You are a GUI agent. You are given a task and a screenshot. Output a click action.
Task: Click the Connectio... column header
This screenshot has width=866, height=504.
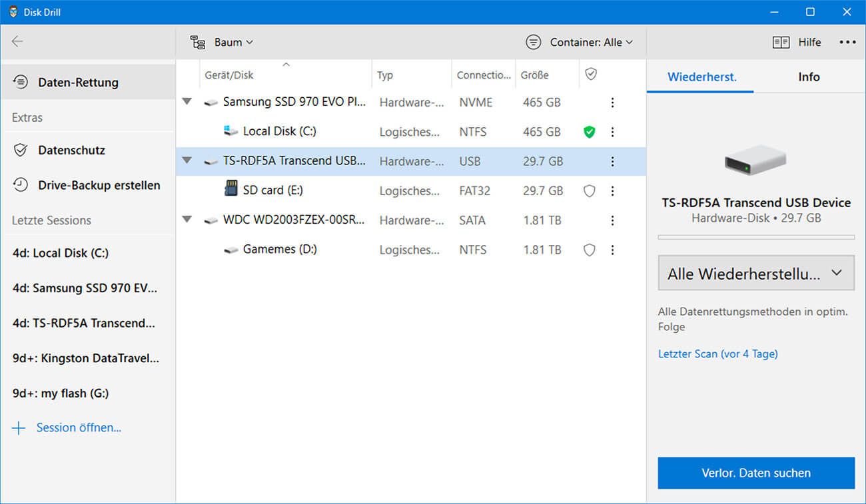coord(484,75)
